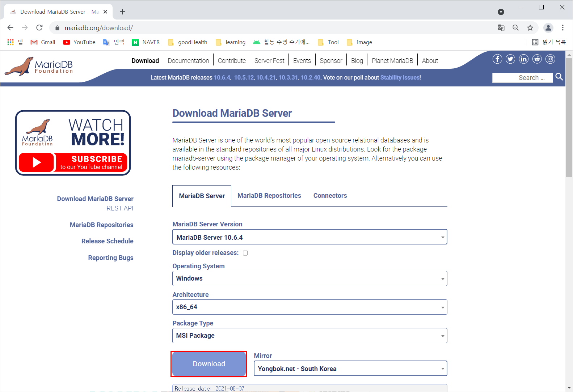Viewport: 573px width, 392px height.
Task: Open Planet MariaDB in top navigation
Action: pyautogui.click(x=392, y=61)
